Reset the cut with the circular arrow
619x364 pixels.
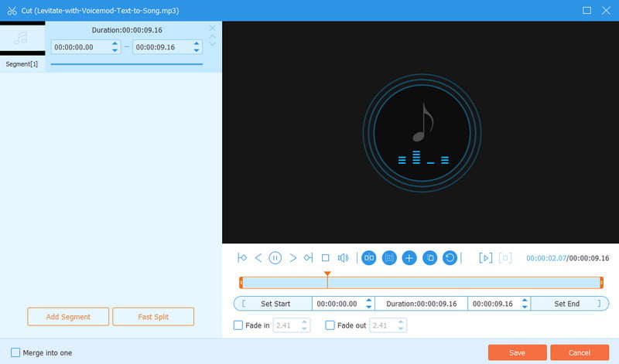(x=450, y=257)
